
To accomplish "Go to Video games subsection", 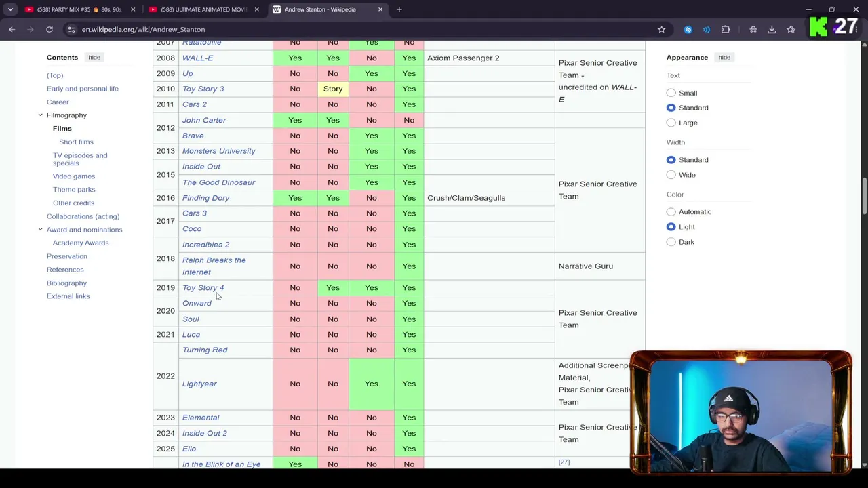I will 74,176.
